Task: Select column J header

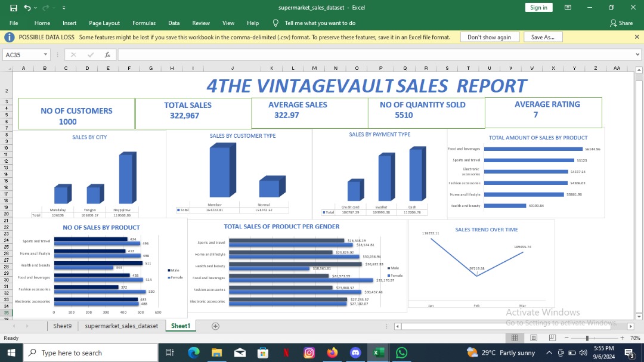Action: pos(232,68)
